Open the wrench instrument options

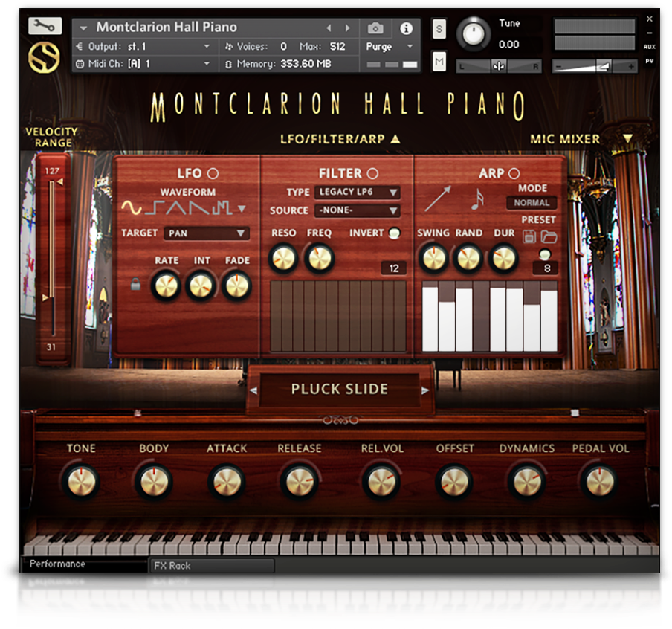45,26
